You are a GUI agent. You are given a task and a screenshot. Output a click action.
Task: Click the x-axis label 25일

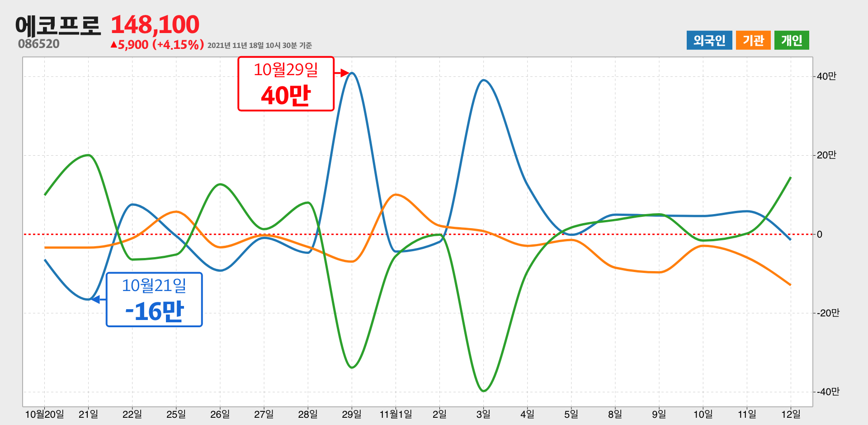(176, 414)
